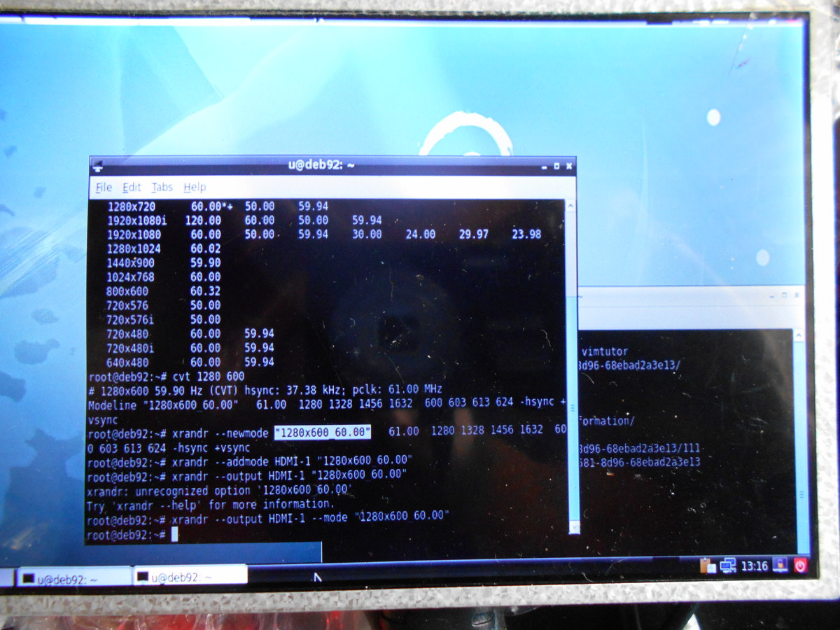Maximize the front u@deb92 terminal window

pos(557,166)
